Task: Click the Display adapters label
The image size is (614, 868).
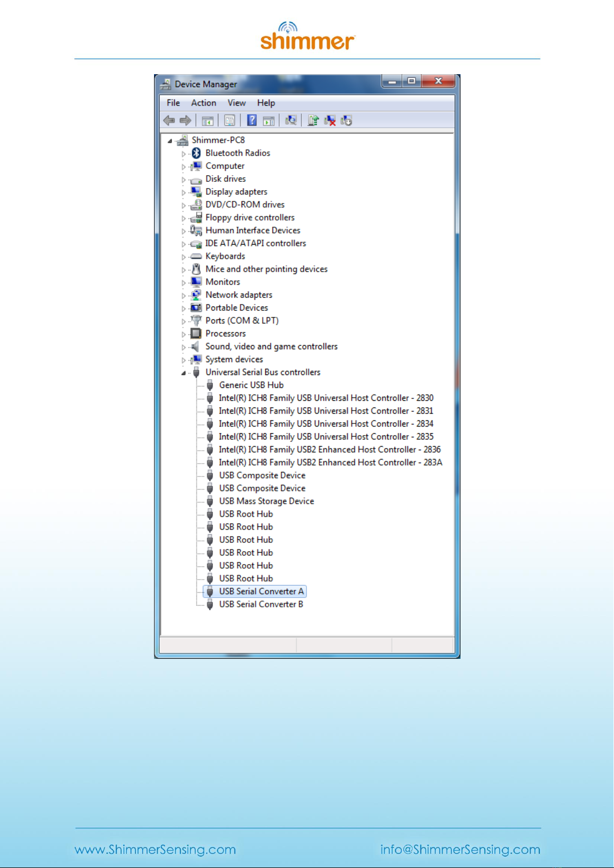Action: (236, 192)
